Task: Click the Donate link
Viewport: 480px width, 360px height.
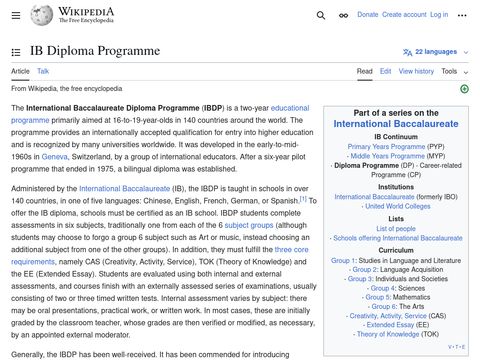Action: [x=368, y=15]
